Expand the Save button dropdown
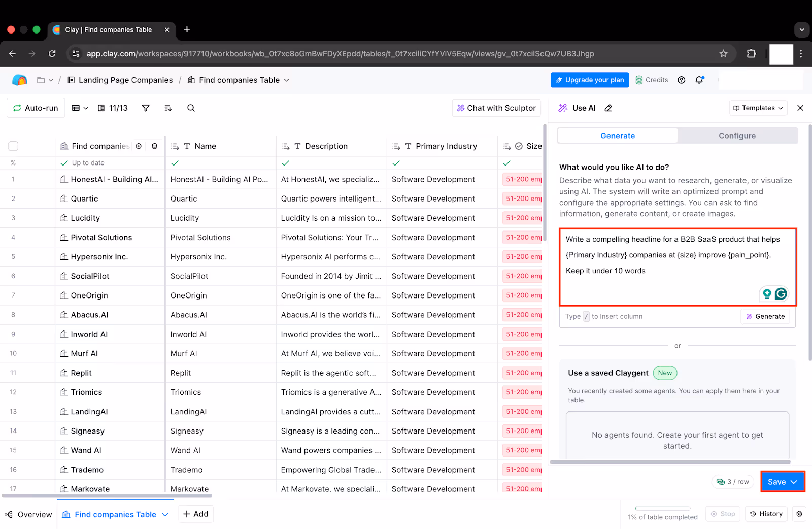This screenshot has height=529, width=812. point(794,482)
